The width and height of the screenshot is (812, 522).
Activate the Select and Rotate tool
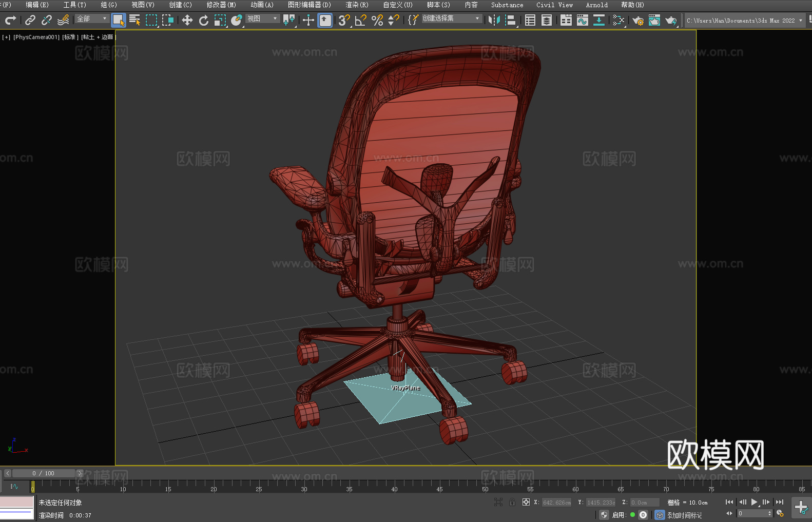(x=204, y=20)
